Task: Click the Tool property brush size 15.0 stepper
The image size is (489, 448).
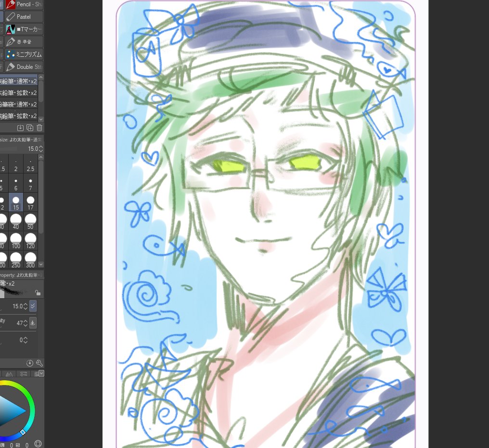Action: pos(26,306)
